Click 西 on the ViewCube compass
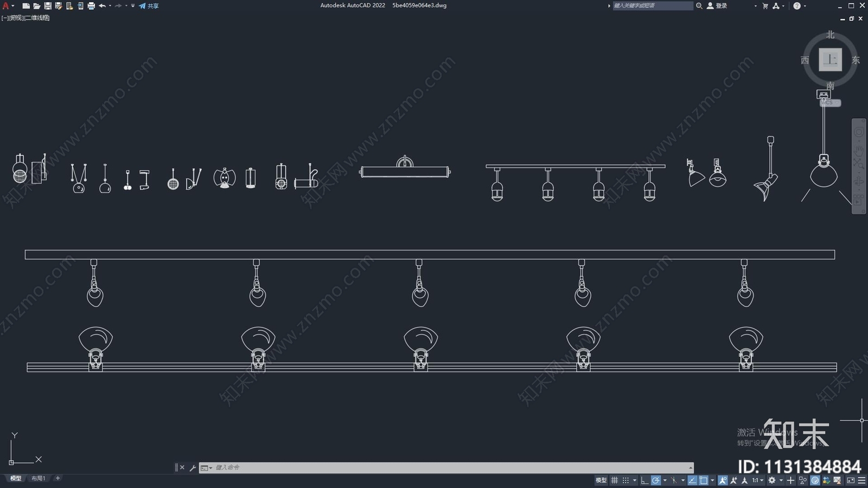The height and width of the screenshot is (488, 868). tap(805, 60)
